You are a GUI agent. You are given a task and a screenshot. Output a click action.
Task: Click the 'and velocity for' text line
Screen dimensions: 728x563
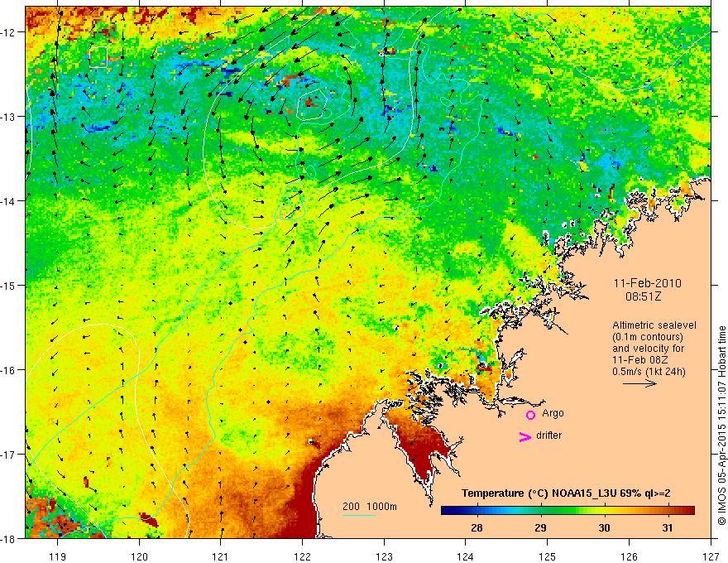point(648,349)
